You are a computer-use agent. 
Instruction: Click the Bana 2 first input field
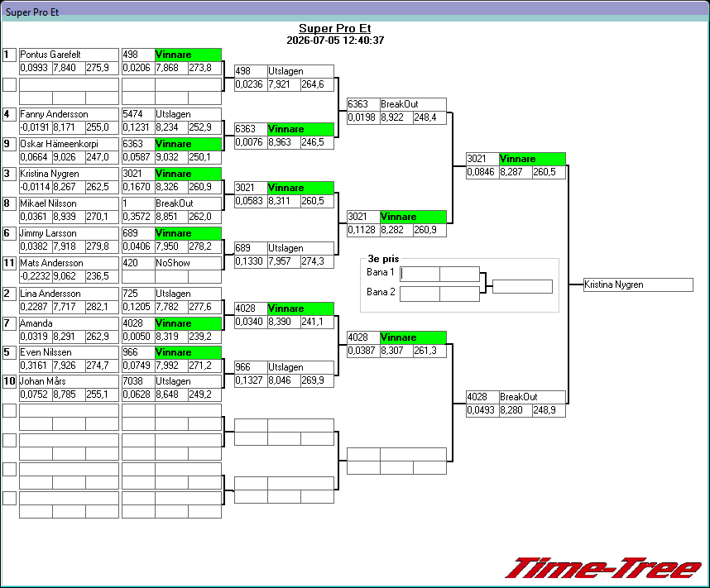coord(420,294)
